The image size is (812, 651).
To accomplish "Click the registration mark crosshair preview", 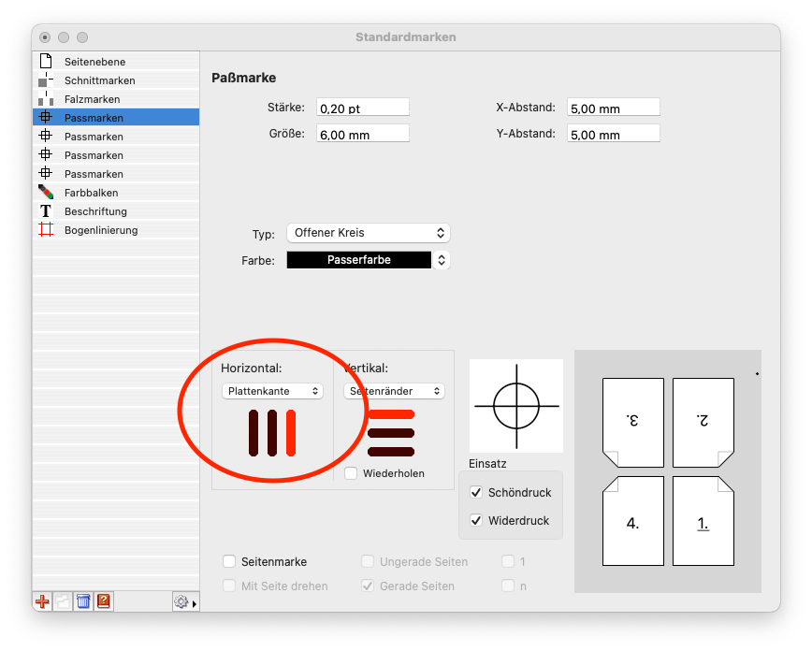I will (516, 406).
